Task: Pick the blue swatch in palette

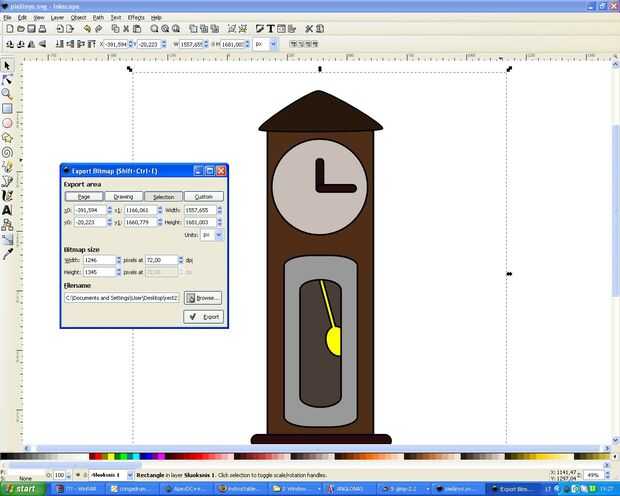Action: [x=147, y=456]
